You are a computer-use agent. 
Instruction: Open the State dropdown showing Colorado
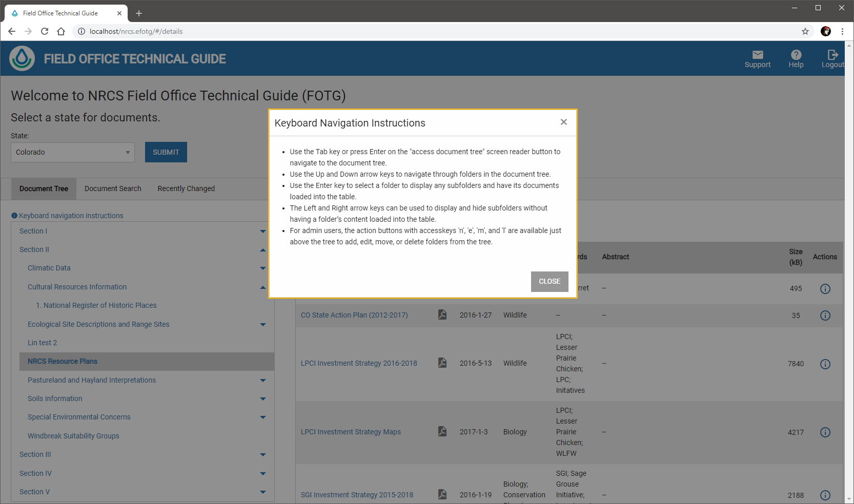click(73, 152)
